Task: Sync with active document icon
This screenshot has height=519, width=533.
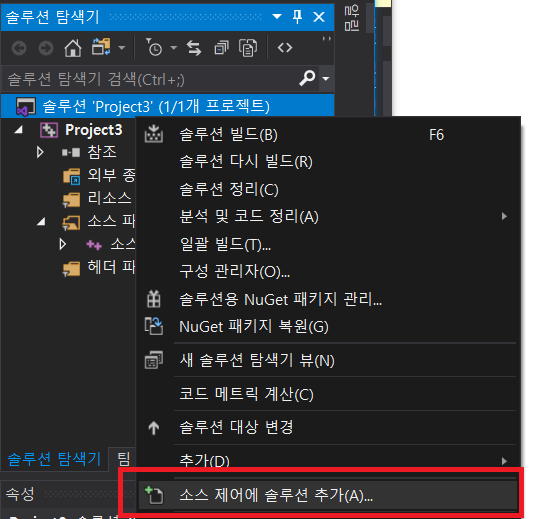Action: point(194,48)
